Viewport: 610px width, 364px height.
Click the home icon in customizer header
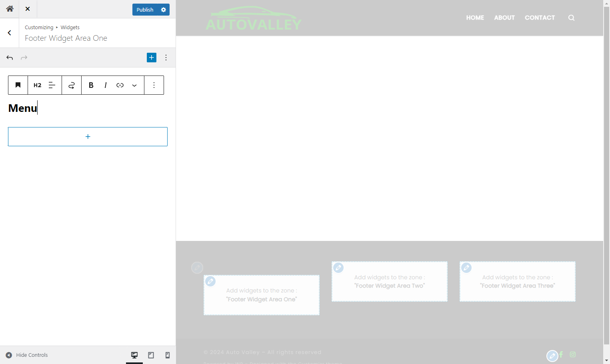(10, 9)
